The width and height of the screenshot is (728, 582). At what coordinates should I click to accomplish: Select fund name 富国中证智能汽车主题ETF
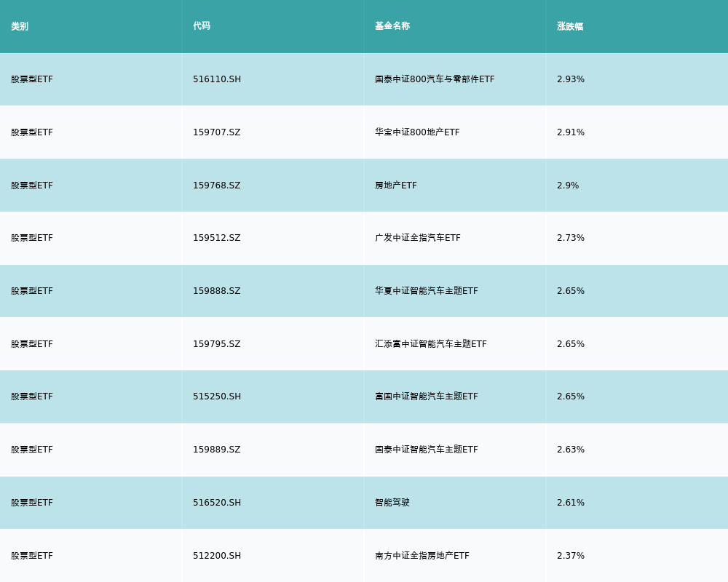427,396
